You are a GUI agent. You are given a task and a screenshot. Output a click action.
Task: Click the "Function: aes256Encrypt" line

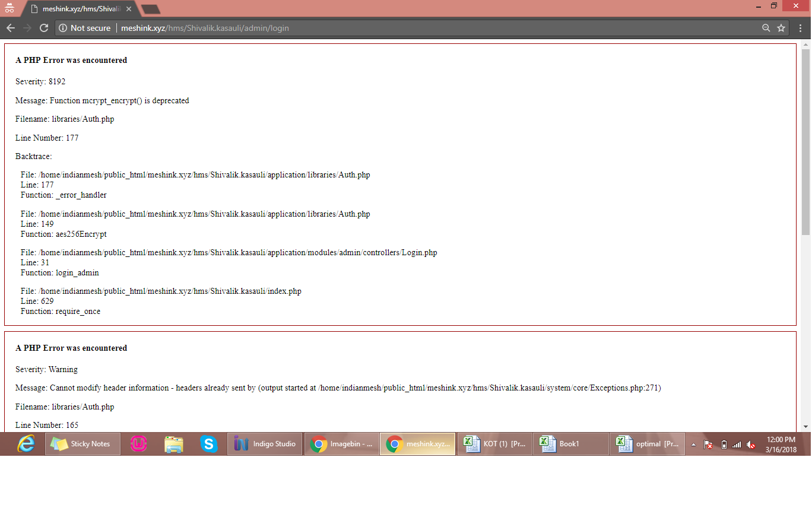click(64, 234)
